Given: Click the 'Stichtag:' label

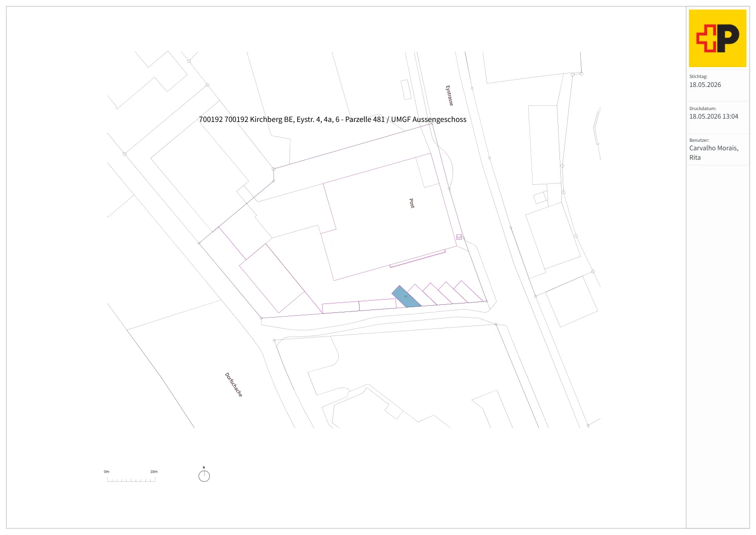Looking at the screenshot, I should click(698, 77).
